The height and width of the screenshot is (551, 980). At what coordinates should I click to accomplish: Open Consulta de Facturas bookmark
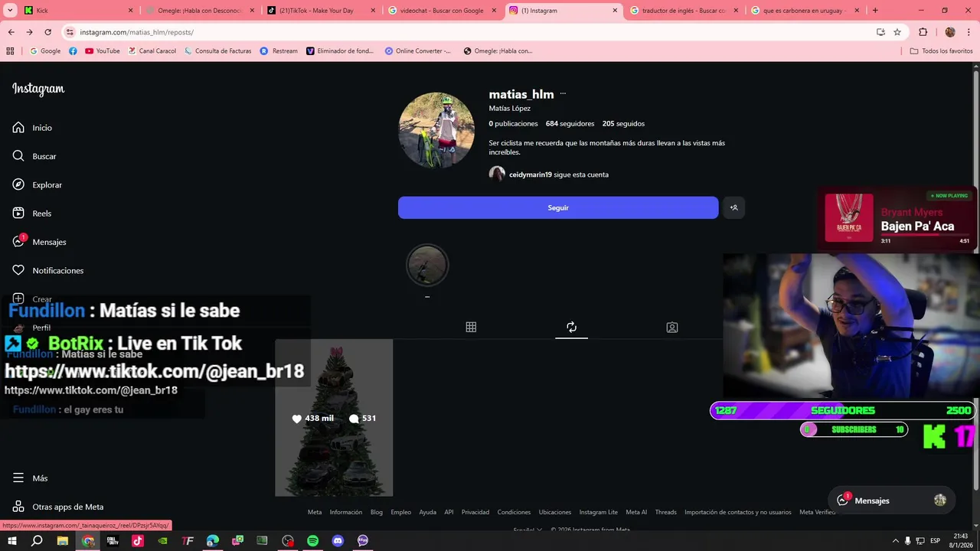(x=218, y=51)
